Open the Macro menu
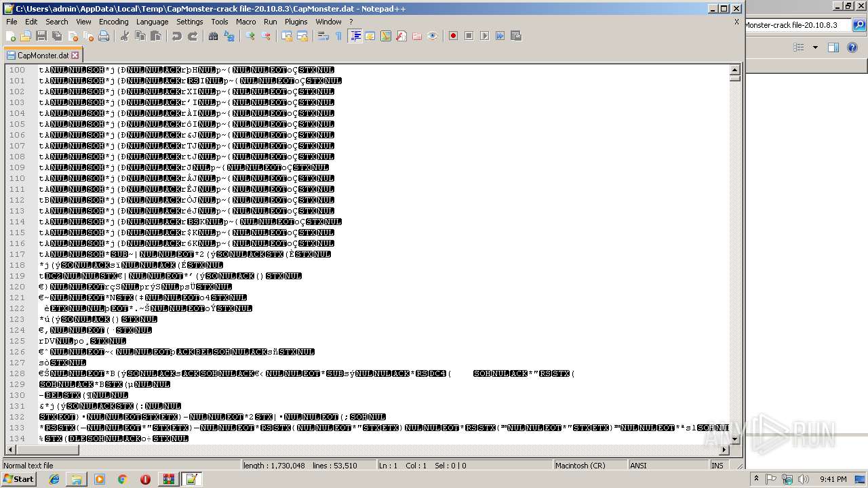The height and width of the screenshot is (488, 868). (246, 22)
